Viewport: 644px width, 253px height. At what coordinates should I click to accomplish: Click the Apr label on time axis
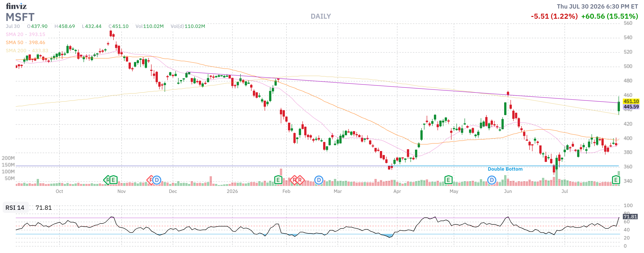click(x=397, y=191)
